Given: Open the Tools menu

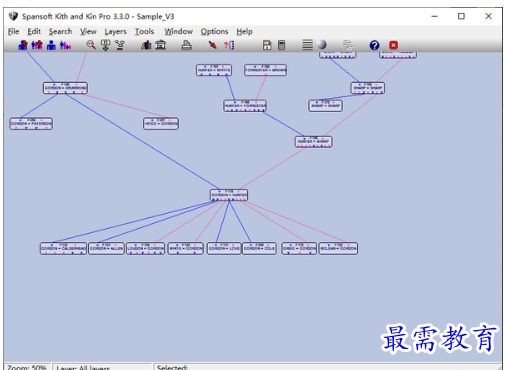Looking at the screenshot, I should click(144, 31).
